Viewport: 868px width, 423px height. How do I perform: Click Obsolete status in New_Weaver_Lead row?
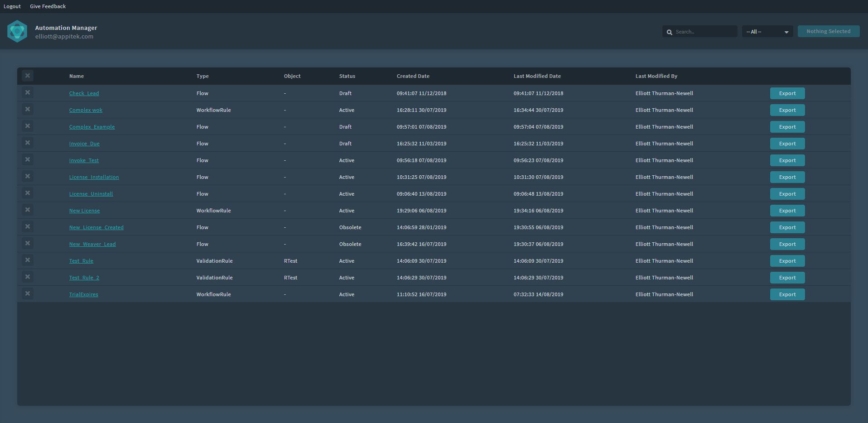(x=350, y=244)
